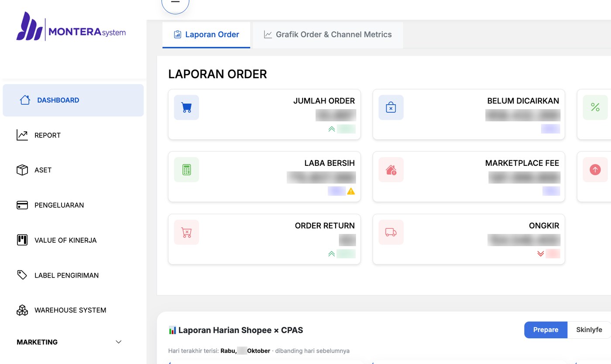The width and height of the screenshot is (611, 364).
Task: Click the Laba Bersih yellow warning icon
Action: 351,191
